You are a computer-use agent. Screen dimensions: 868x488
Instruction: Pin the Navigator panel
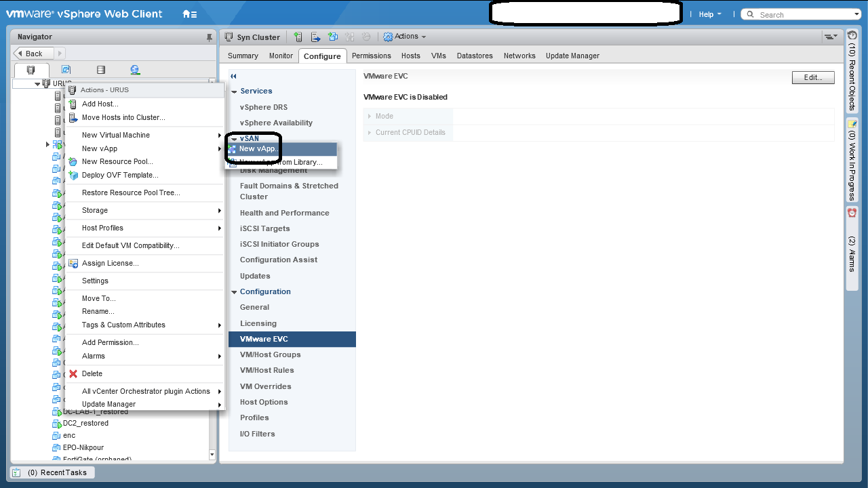[209, 37]
